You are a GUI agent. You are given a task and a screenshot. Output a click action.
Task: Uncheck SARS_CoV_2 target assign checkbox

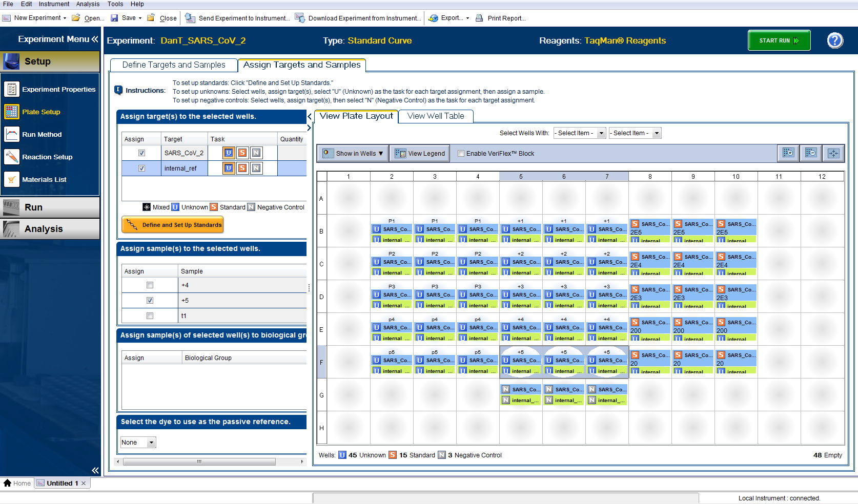[141, 153]
